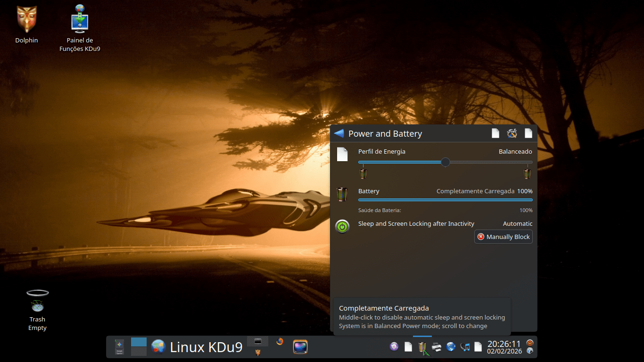Select power-saver battery icon at slider left end

click(363, 174)
